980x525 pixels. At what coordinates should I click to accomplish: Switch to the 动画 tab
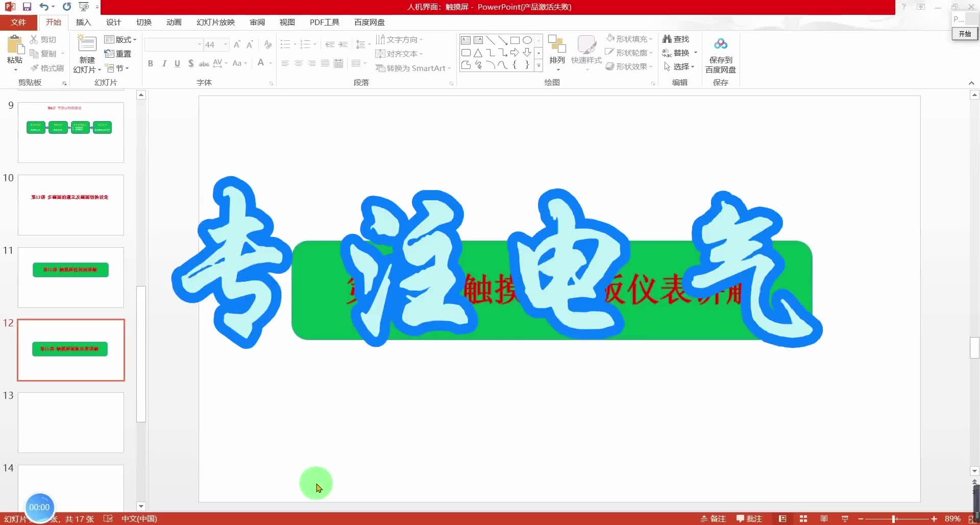tap(174, 22)
